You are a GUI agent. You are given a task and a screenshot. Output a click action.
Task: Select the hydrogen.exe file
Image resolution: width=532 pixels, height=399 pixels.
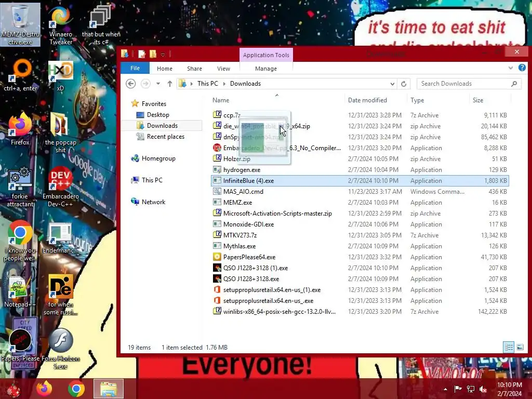click(x=360, y=170)
